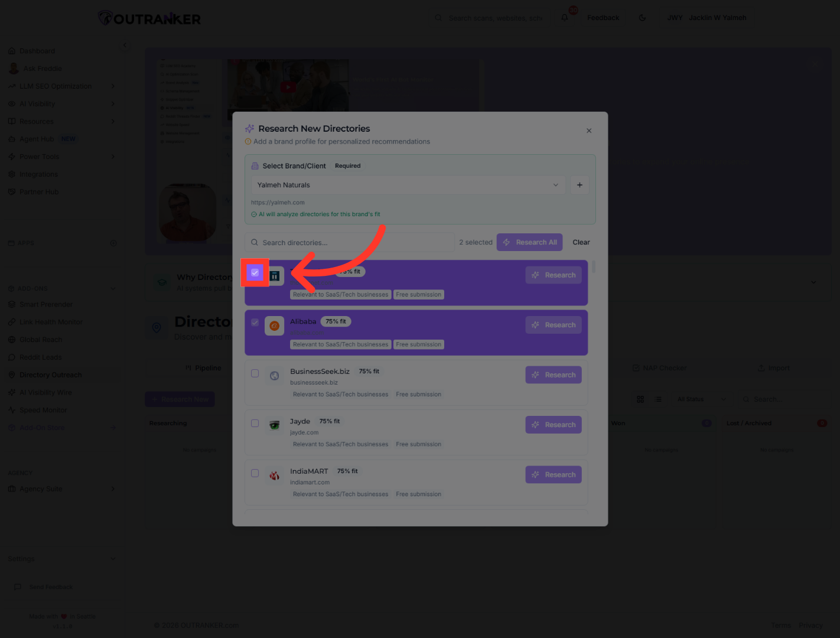Click the BusinessSeek.biz globe icon

pos(274,376)
